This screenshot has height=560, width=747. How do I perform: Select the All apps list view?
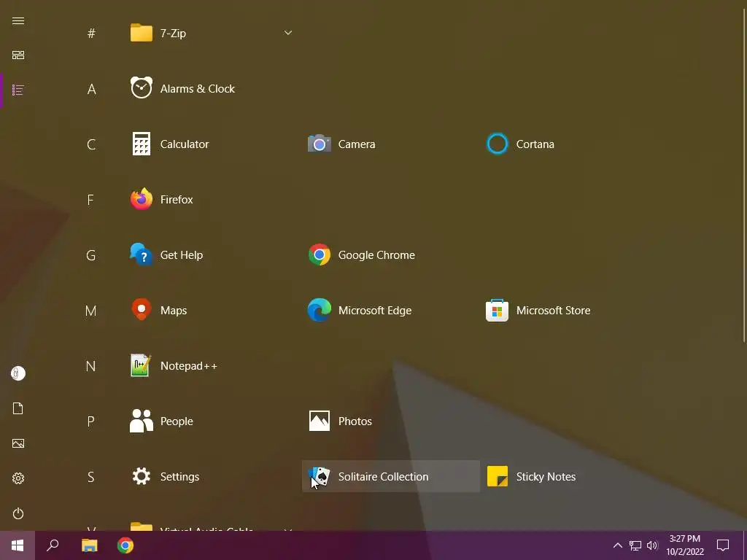pos(18,90)
